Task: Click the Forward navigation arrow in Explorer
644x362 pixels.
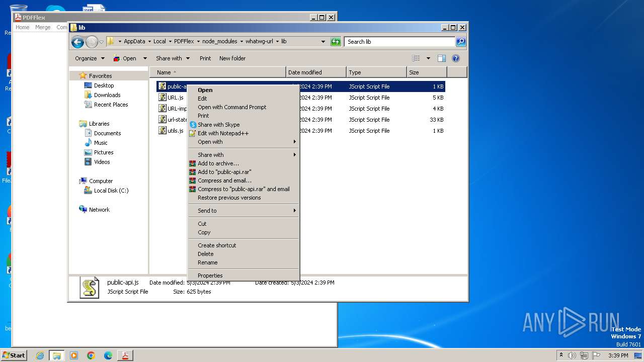Action: pyautogui.click(x=92, y=42)
